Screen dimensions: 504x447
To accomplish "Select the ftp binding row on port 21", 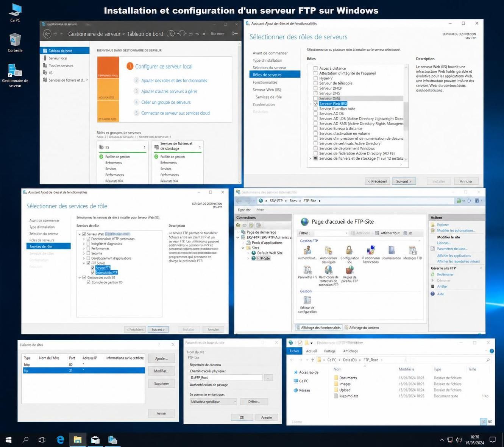I will 84,371.
